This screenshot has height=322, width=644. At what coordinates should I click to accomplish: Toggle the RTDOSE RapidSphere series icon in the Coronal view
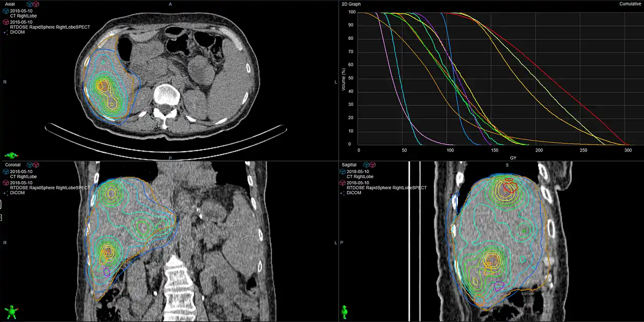[6, 183]
